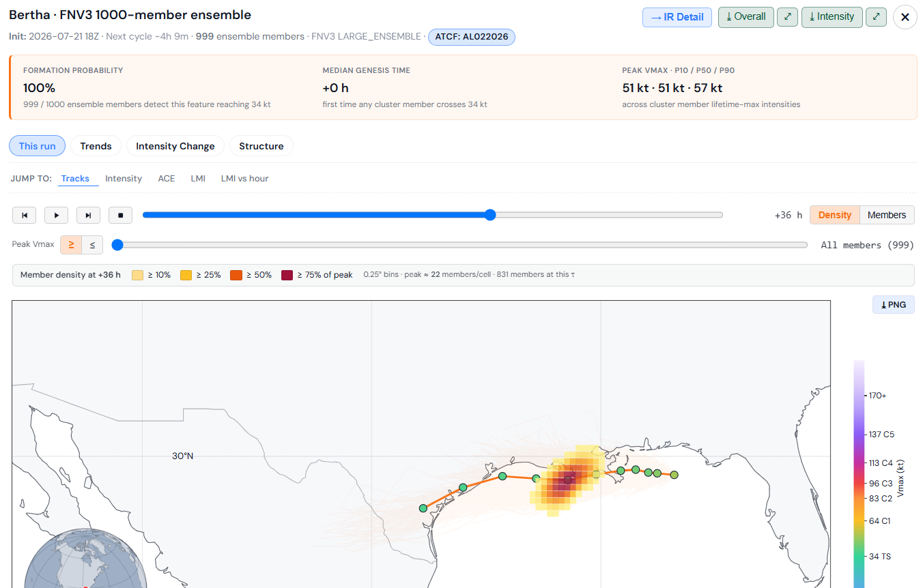The width and height of the screenshot is (923, 588).
Task: Click the 64 C1 colorbar label
Action: point(879,521)
